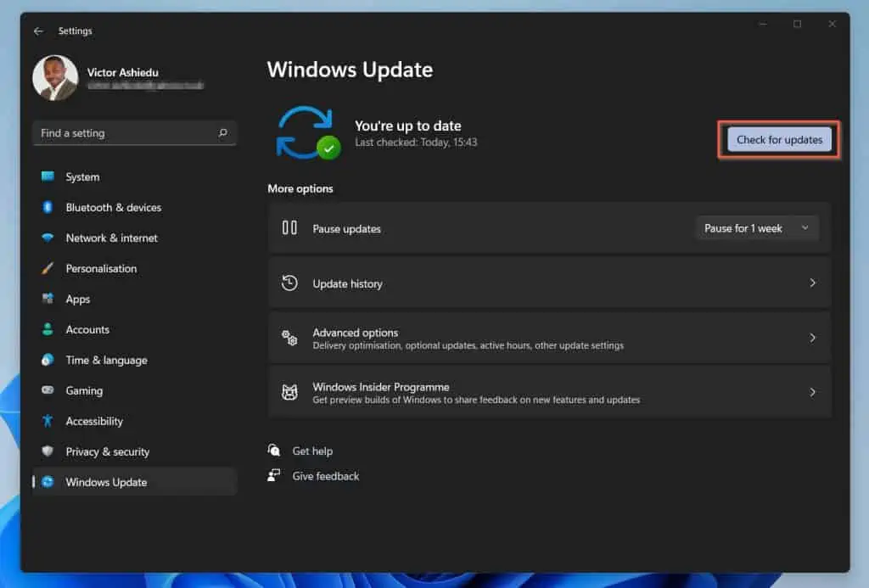
Task: Open the Pause for 1 week dropdown
Action: (755, 227)
